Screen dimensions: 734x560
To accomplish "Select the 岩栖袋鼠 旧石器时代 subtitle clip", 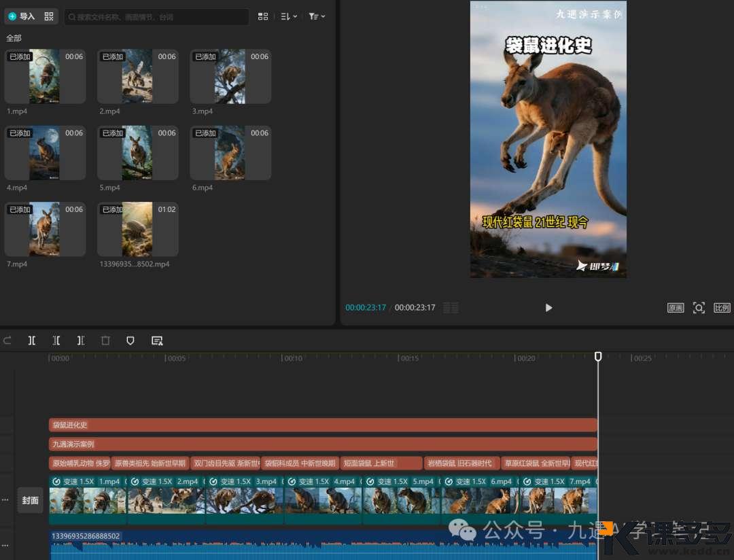I will point(462,463).
